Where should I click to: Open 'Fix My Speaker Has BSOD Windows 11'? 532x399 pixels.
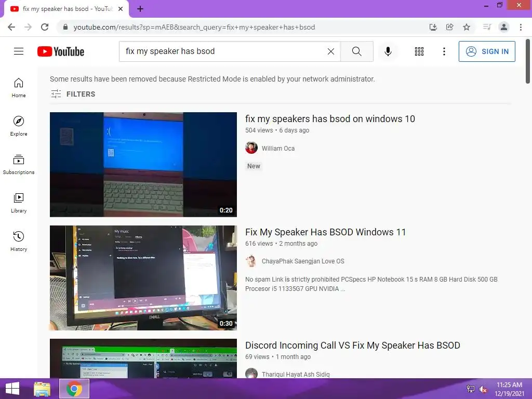tap(325, 232)
